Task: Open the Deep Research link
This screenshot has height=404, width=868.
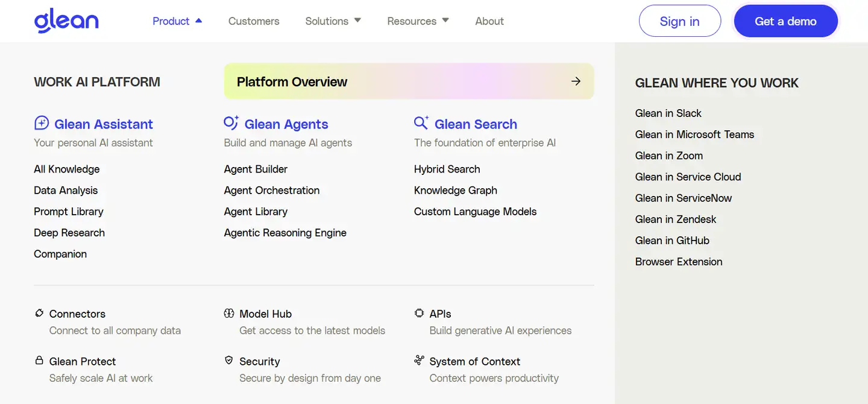Action: coord(69,233)
